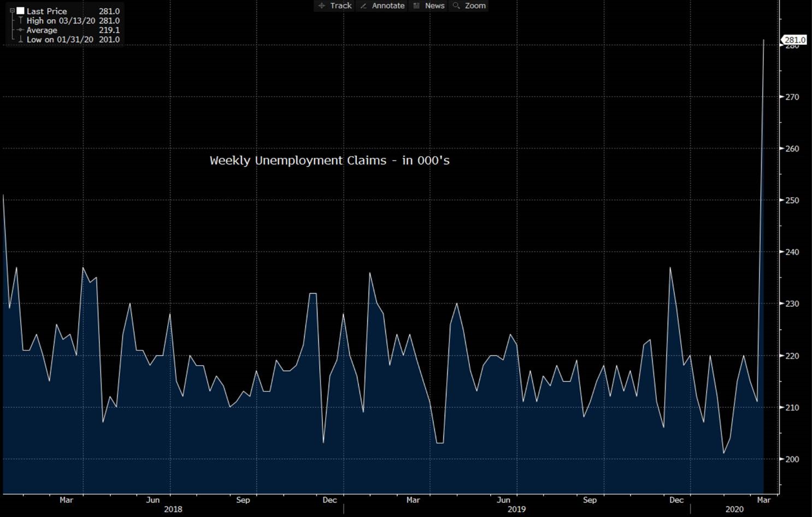This screenshot has width=812, height=517.
Task: Click the Low marker icon in the legend
Action: pos(21,39)
